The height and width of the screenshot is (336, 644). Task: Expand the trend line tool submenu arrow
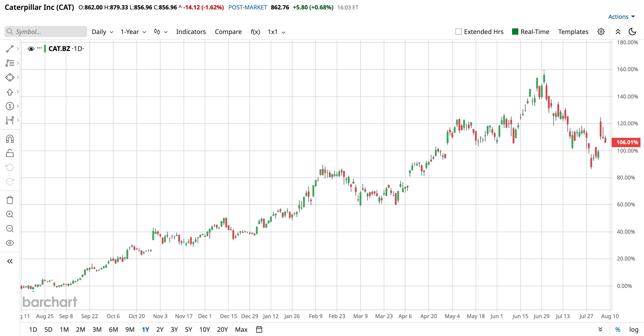click(x=18, y=49)
